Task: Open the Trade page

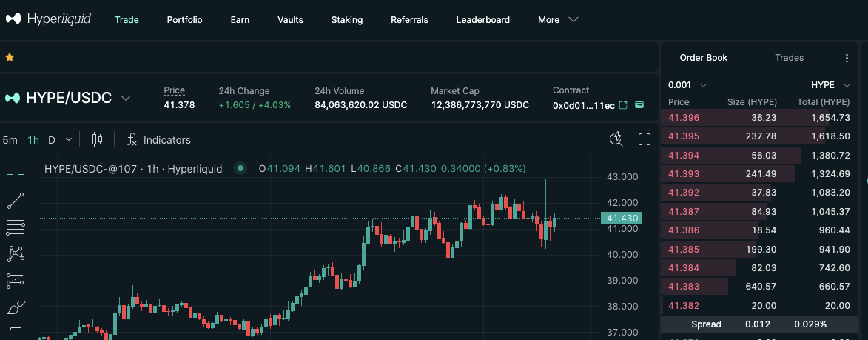Action: pos(127,19)
